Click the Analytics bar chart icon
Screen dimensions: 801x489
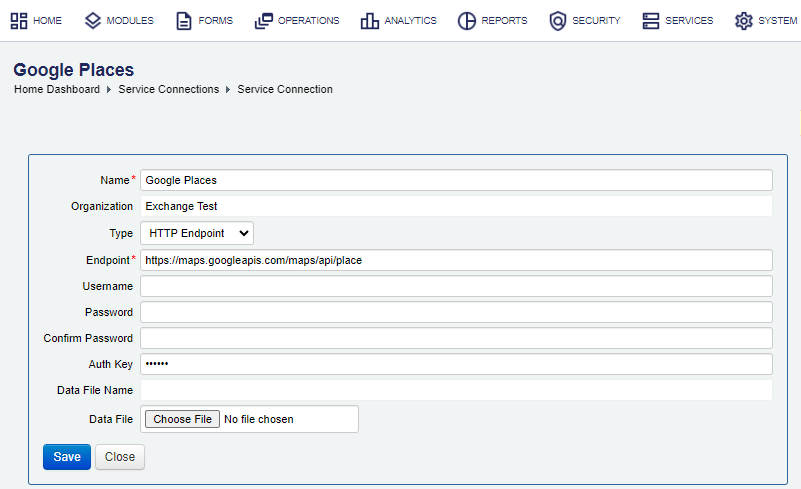(369, 20)
